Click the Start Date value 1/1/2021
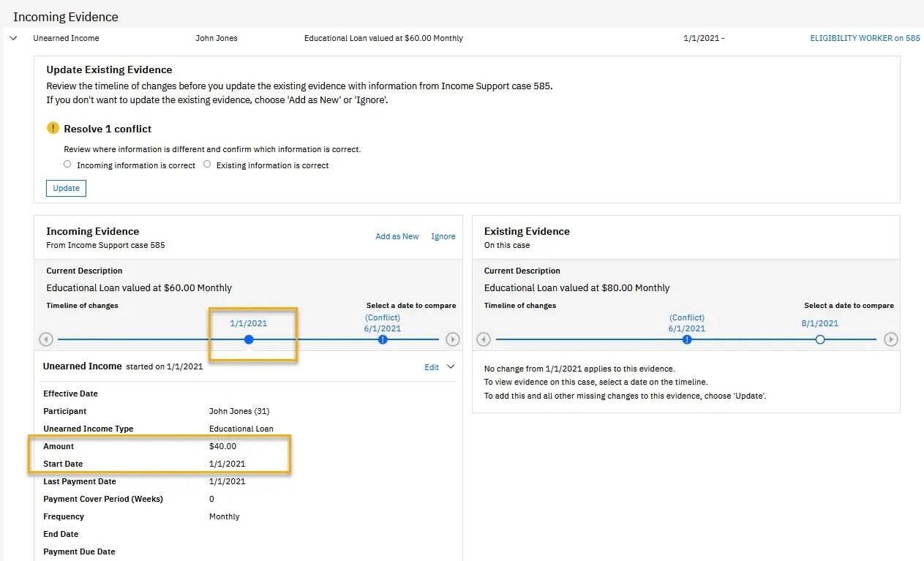 [228, 464]
